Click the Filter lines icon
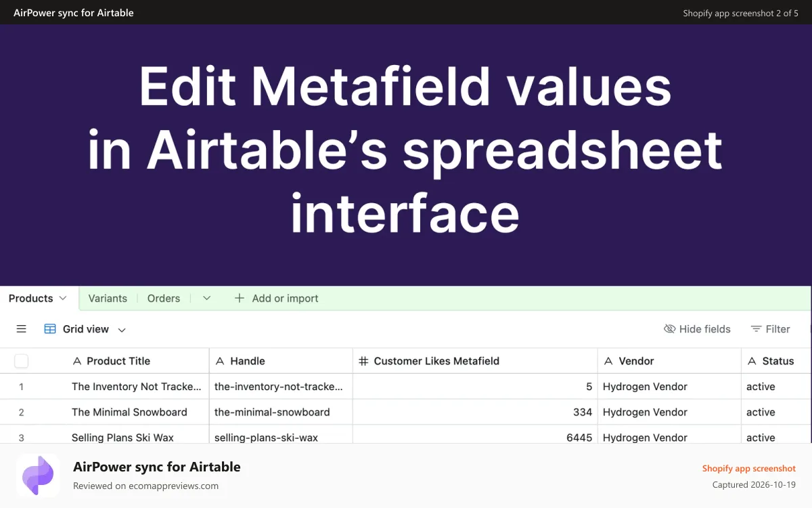This screenshot has width=812, height=508. [x=757, y=329]
